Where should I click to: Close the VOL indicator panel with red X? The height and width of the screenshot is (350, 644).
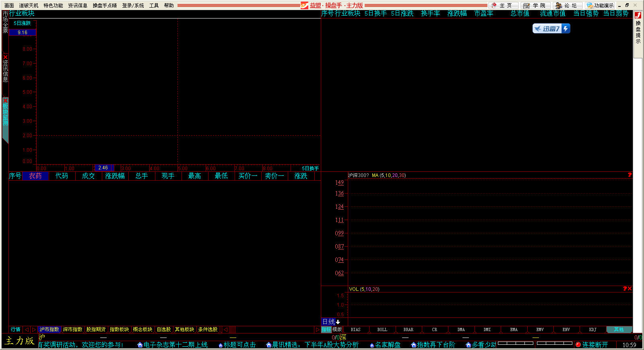coord(630,288)
